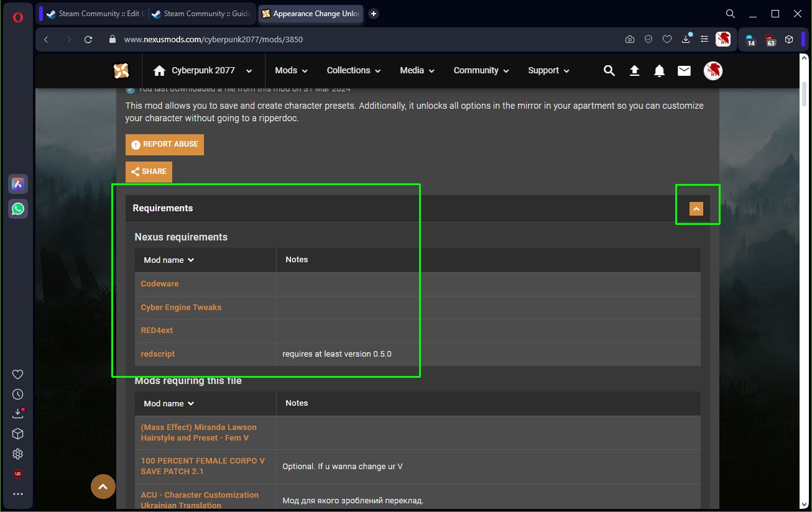
Task: Open Extensions cube in the sidebar
Action: [18, 434]
